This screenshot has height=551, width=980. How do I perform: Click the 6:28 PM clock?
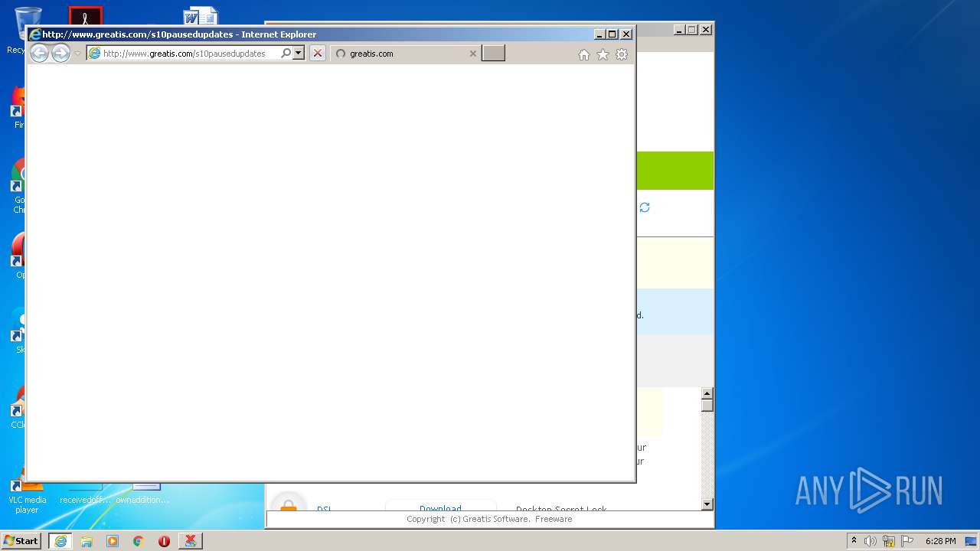click(940, 541)
